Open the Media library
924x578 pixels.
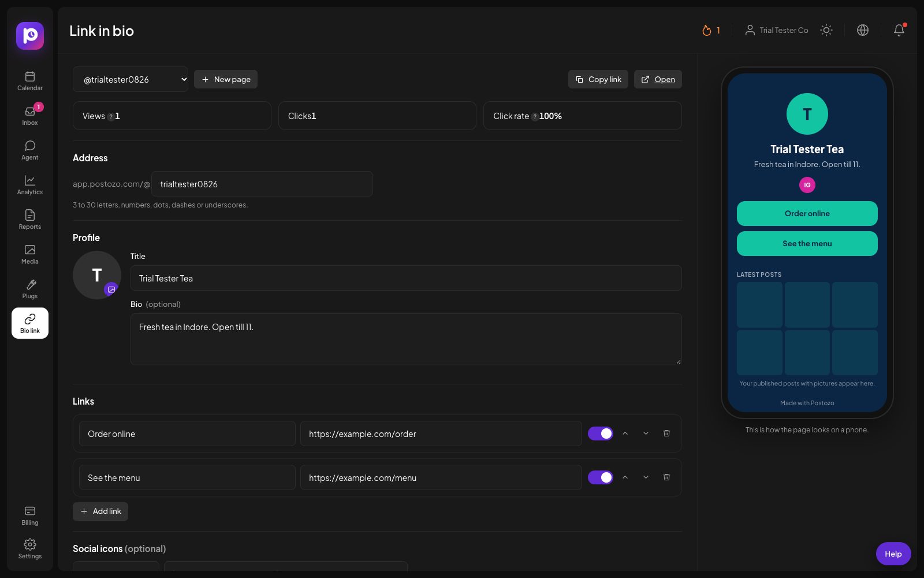point(30,254)
